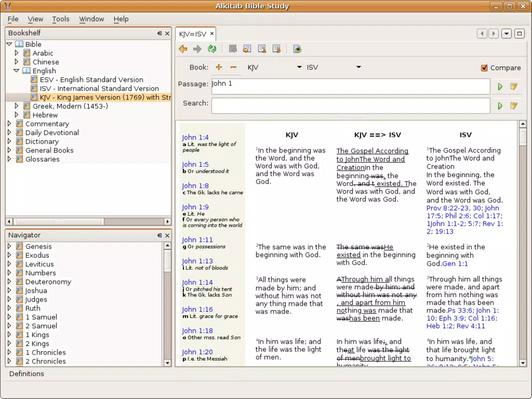The height and width of the screenshot is (399, 532).
Task: Click the toolbar page icon marked 5
Action: tap(277, 49)
